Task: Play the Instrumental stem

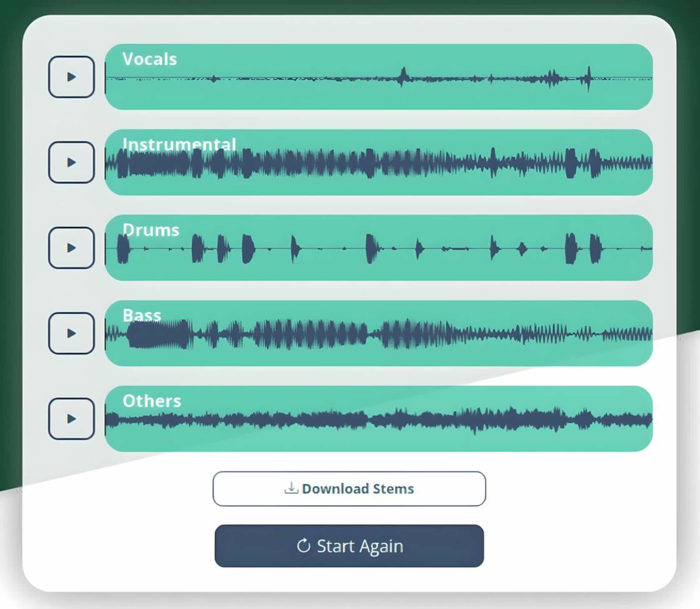Action: [x=72, y=163]
